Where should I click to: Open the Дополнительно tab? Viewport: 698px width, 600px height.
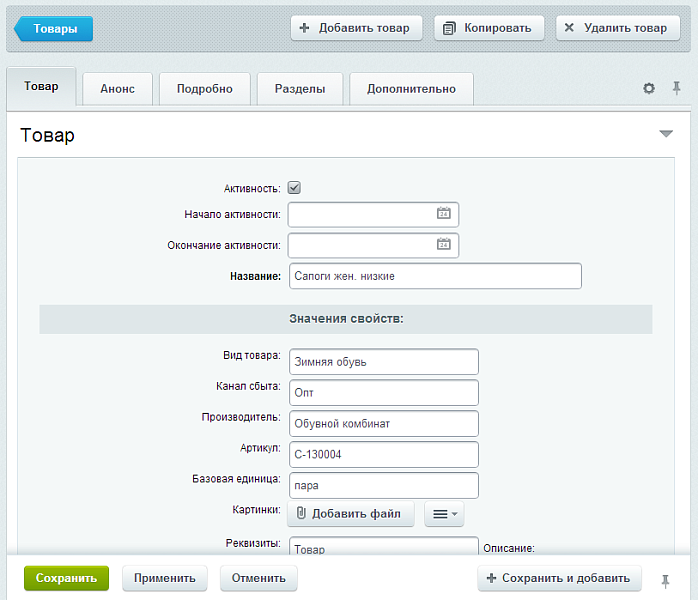coord(411,88)
